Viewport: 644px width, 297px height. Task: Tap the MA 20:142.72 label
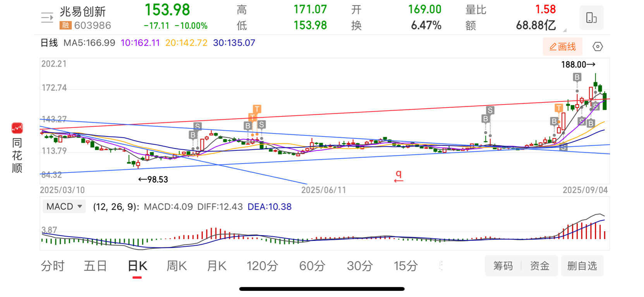pyautogui.click(x=186, y=43)
